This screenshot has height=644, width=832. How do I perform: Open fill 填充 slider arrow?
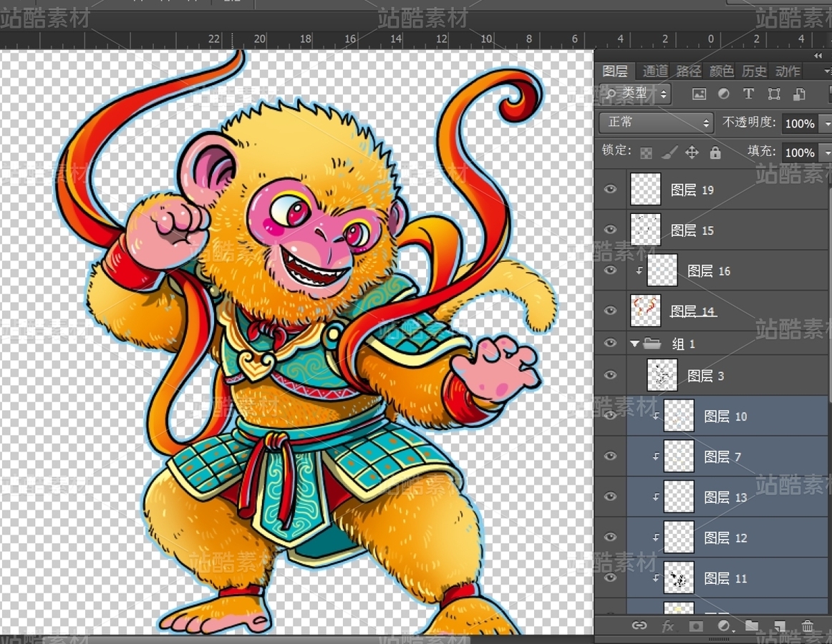[x=826, y=153]
